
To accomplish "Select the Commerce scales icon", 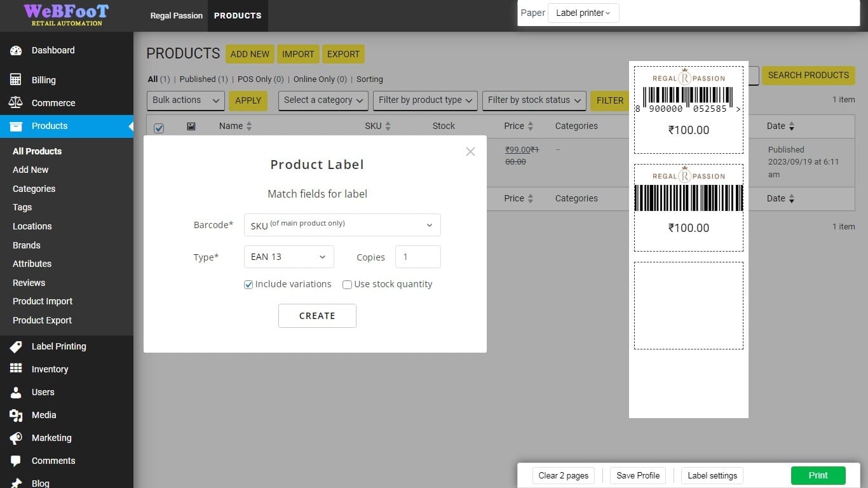I will (x=16, y=103).
